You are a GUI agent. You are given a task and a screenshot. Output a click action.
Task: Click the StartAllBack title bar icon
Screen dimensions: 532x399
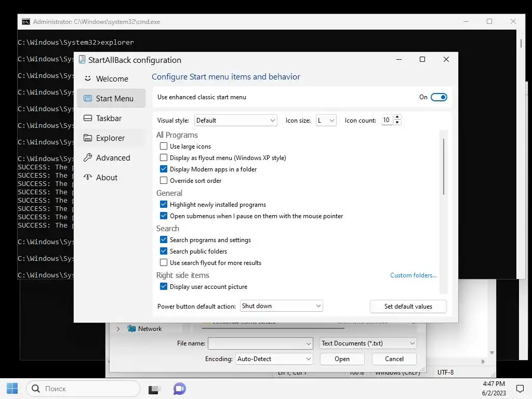pyautogui.click(x=82, y=60)
